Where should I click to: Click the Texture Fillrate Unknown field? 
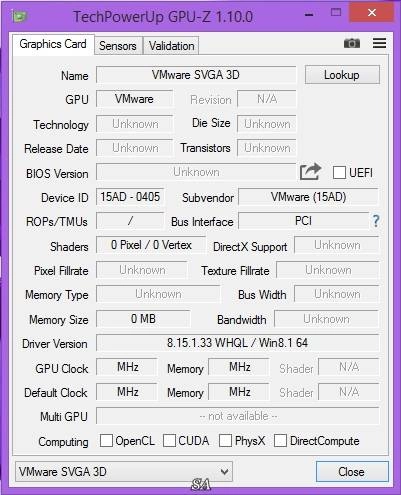[x=328, y=270]
